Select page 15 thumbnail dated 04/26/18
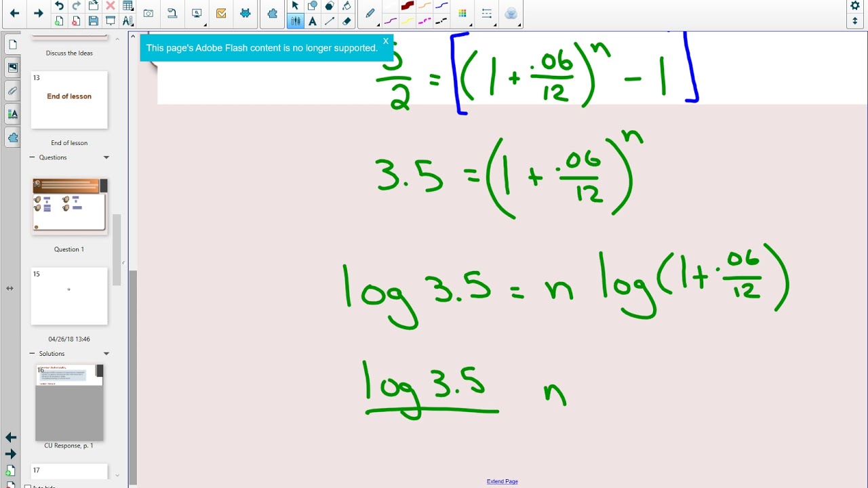 coord(69,296)
